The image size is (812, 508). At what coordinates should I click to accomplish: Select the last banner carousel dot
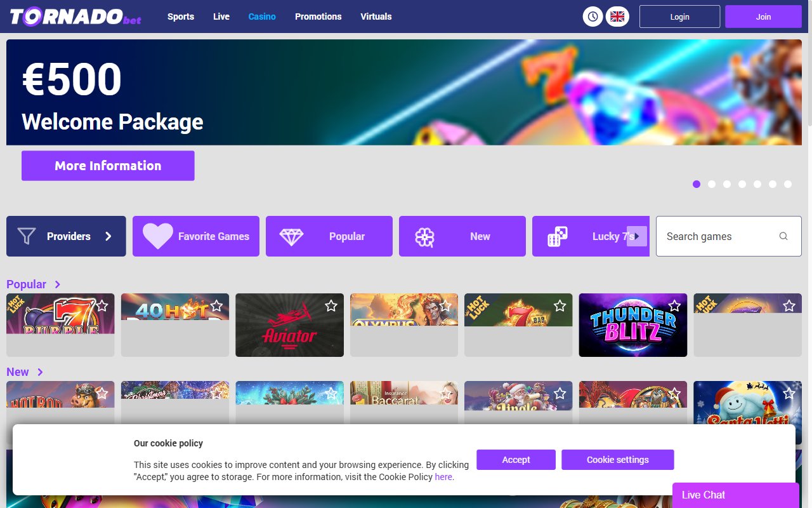click(x=788, y=184)
